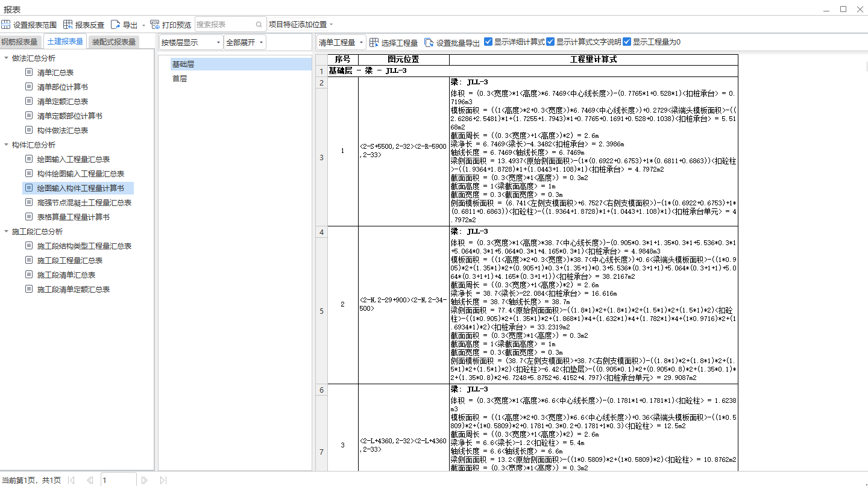Click the document icon beside 表格算量工程量计算书
Viewport: 868px width, 486px height.
tap(29, 217)
